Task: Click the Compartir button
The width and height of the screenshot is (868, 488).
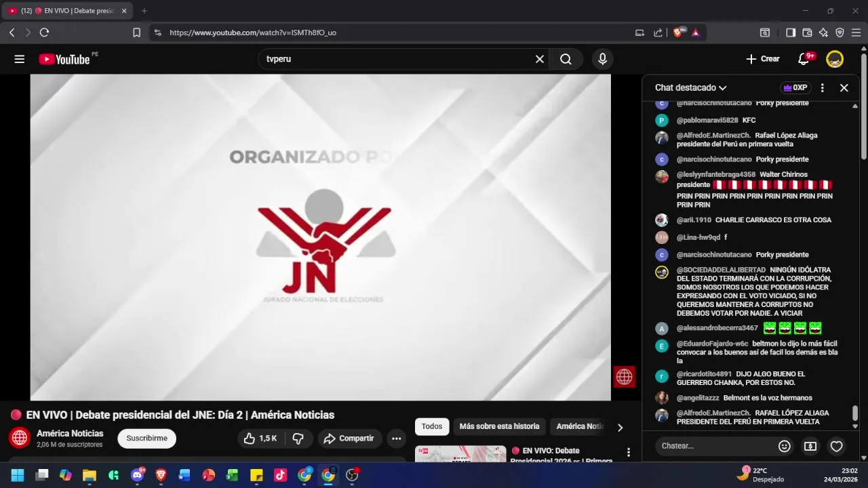Action: click(349, 439)
